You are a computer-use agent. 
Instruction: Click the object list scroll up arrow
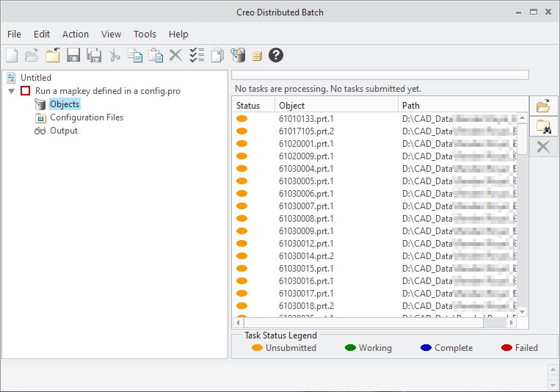point(522,117)
